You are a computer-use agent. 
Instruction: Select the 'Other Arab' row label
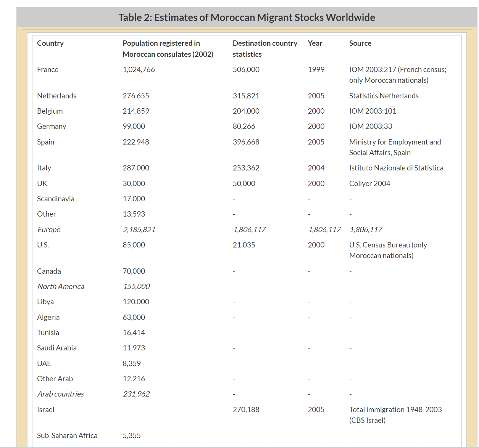click(x=55, y=379)
